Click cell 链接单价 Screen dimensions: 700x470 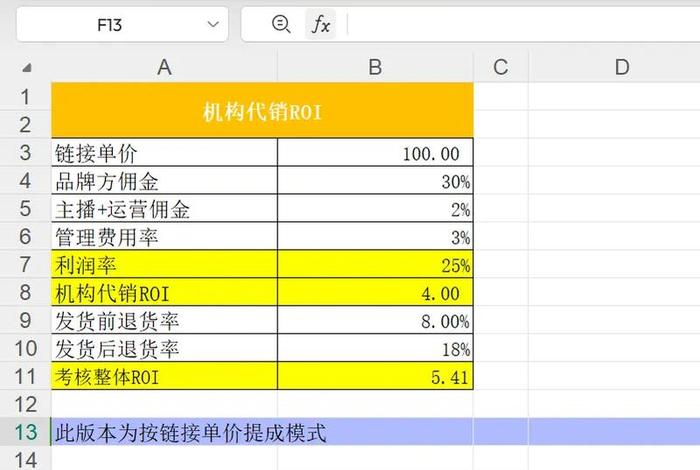(x=164, y=153)
